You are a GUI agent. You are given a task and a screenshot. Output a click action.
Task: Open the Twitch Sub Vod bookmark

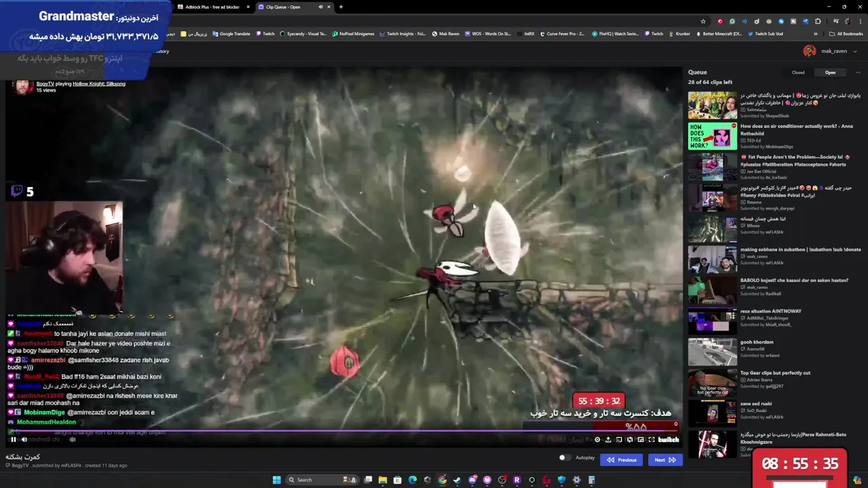766,34
